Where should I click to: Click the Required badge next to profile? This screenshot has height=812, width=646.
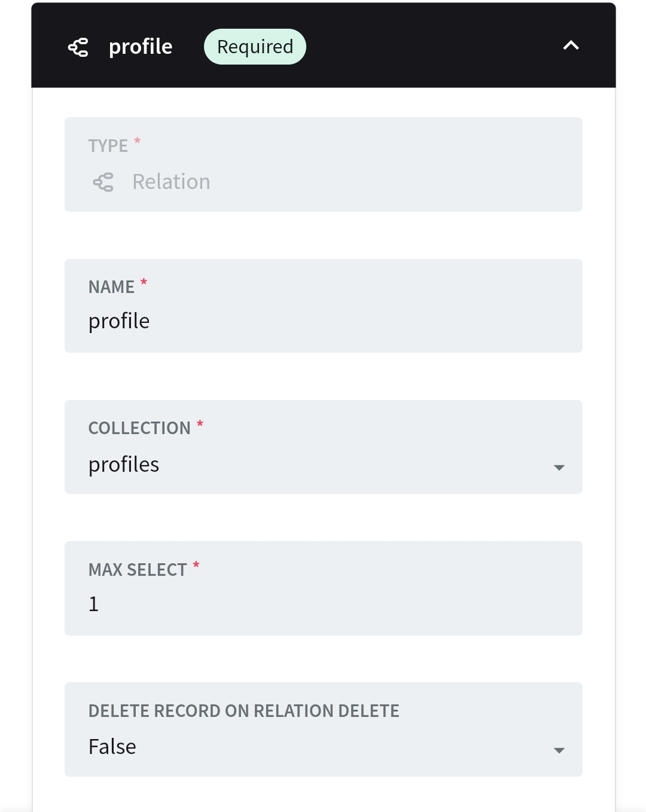coord(254,46)
